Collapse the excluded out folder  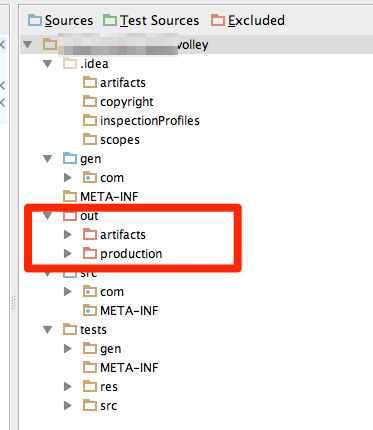(48, 216)
